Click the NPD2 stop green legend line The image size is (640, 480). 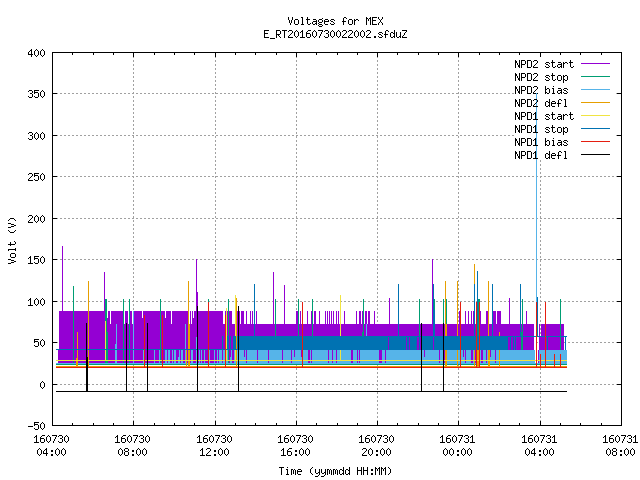pos(595,77)
